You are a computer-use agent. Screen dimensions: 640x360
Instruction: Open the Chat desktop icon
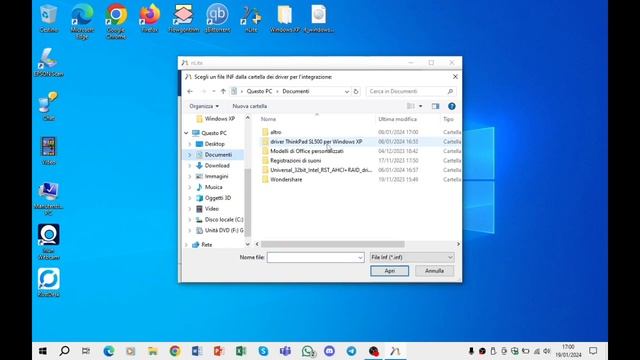(49, 107)
